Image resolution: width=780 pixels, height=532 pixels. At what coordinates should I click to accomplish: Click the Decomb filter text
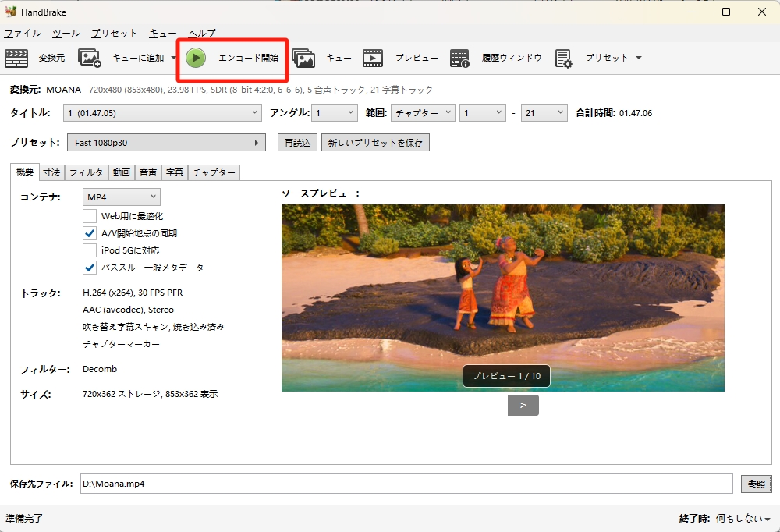[100, 369]
